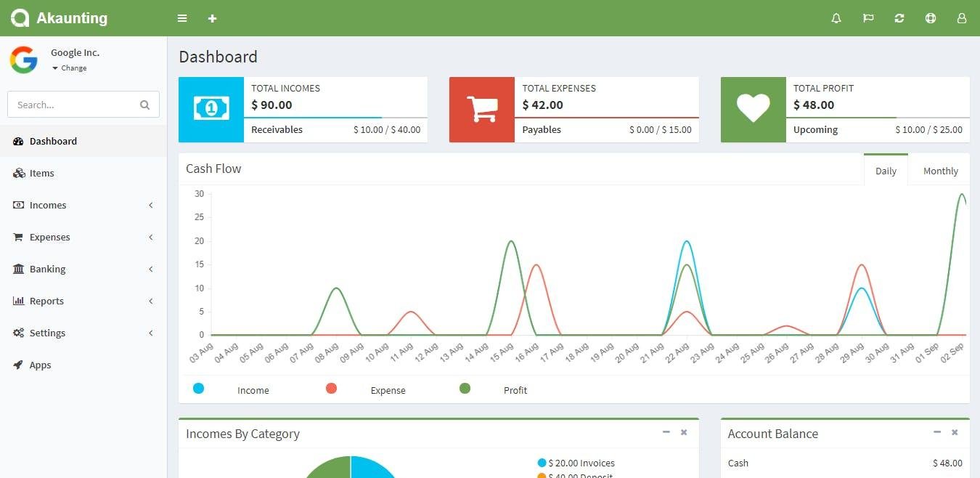Open the globe icon menu
Screen dimensions: 980x478
point(931,18)
